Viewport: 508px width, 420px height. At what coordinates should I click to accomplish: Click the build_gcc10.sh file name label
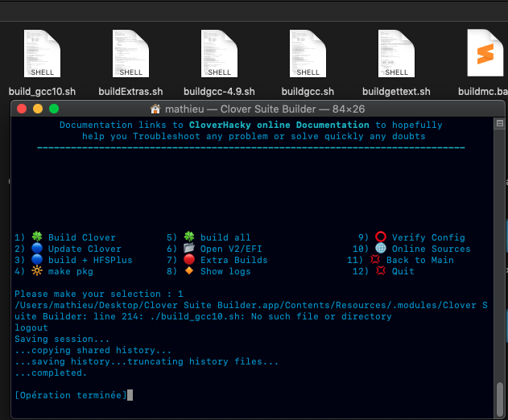pyautogui.click(x=42, y=92)
